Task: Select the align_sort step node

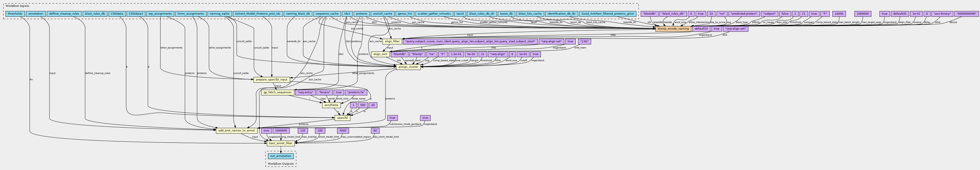Action: [380, 54]
